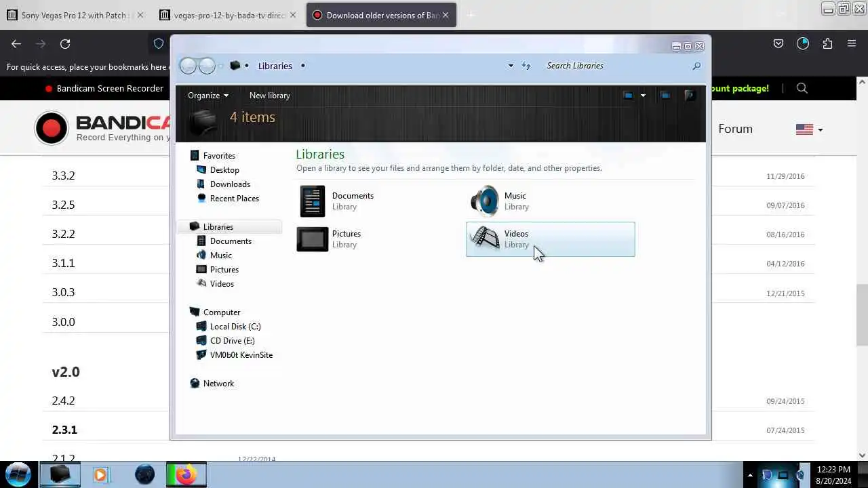Viewport: 868px width, 488px height.
Task: Select Music under Libraries in sidebar
Action: click(221, 256)
